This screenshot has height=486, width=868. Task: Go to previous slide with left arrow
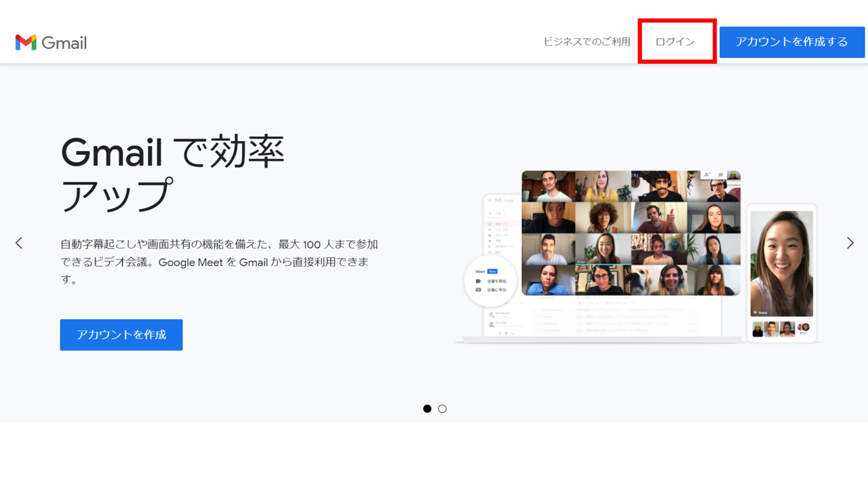[x=19, y=243]
